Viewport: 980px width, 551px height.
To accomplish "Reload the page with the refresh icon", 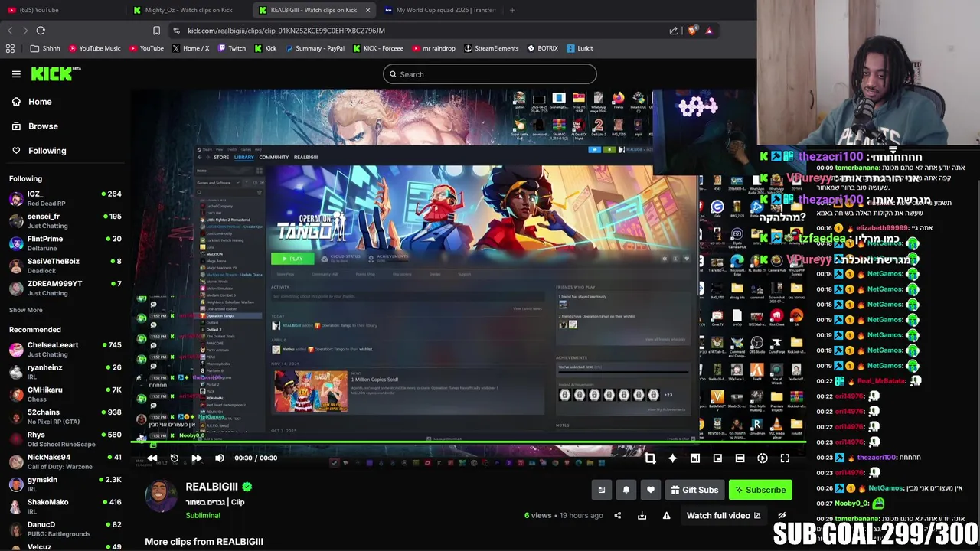I will (x=41, y=31).
